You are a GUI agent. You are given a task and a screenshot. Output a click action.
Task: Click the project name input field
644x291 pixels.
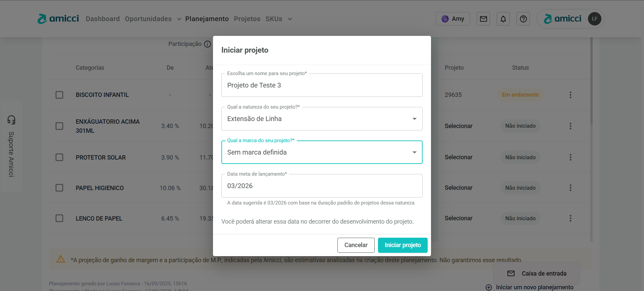click(322, 85)
